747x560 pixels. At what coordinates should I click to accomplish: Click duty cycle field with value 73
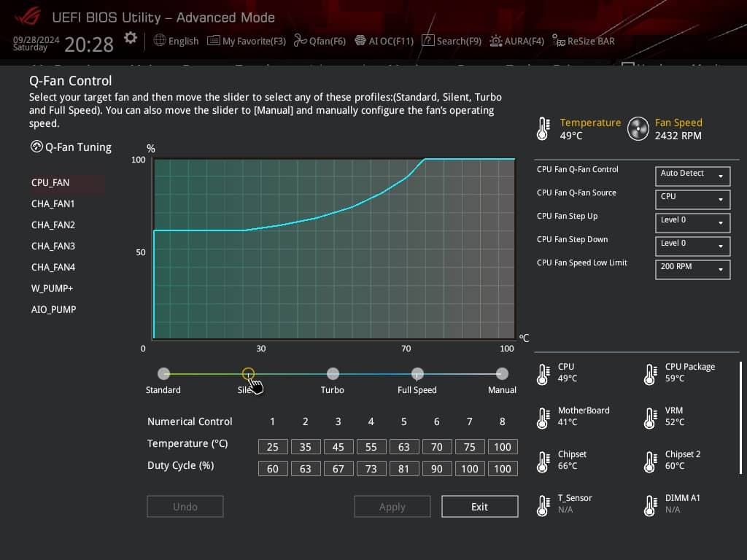[x=371, y=469]
